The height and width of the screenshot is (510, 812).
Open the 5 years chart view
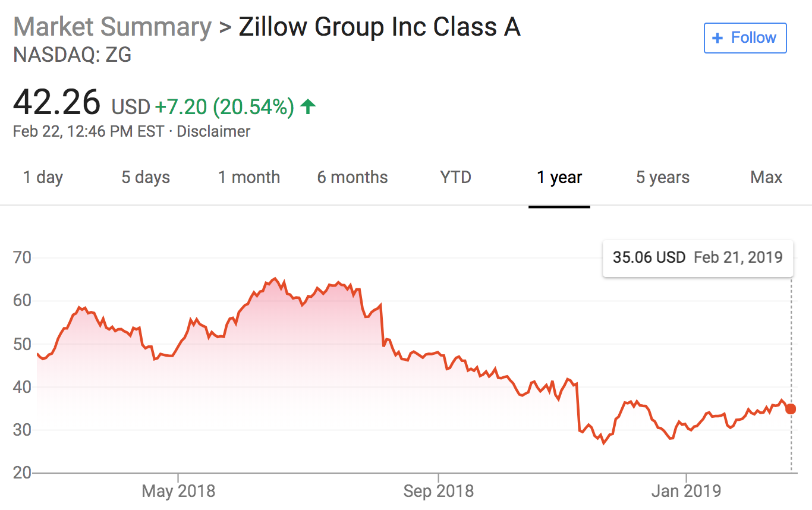point(662,177)
